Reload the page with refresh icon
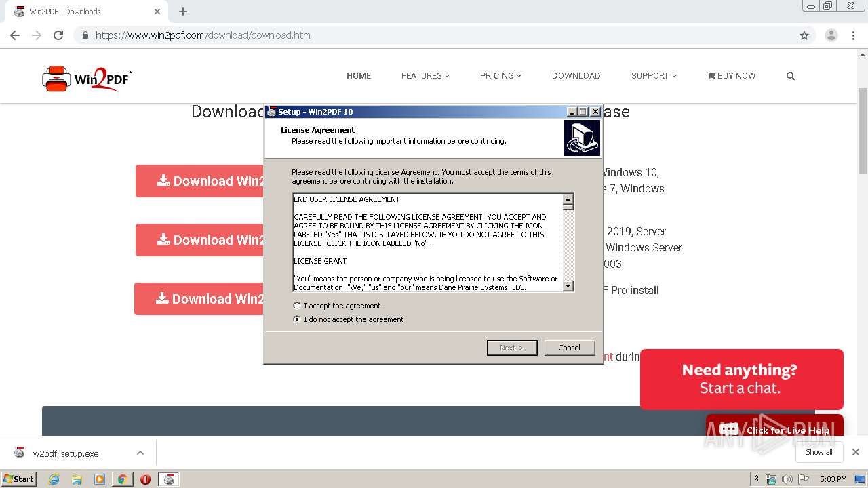 (58, 35)
